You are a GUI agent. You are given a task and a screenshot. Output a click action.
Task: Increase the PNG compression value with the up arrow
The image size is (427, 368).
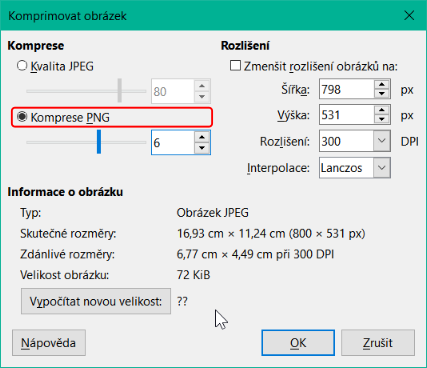click(x=202, y=137)
